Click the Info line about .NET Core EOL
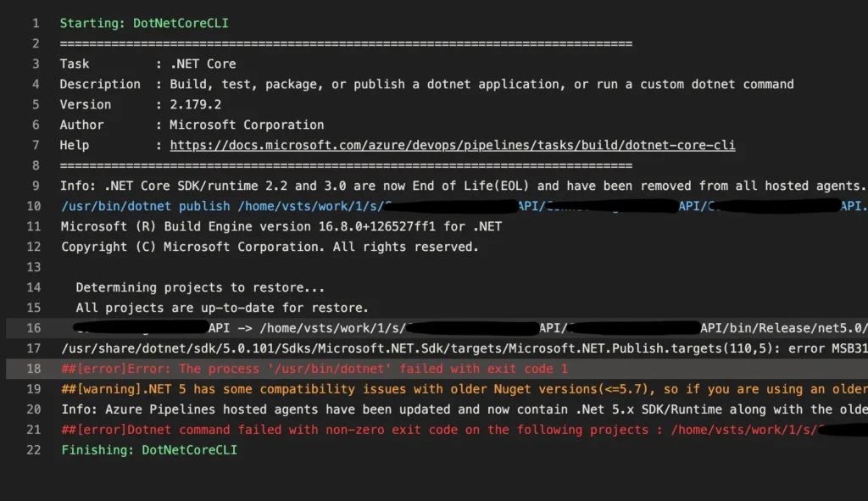Screen dimensions: 868x501 (464, 186)
